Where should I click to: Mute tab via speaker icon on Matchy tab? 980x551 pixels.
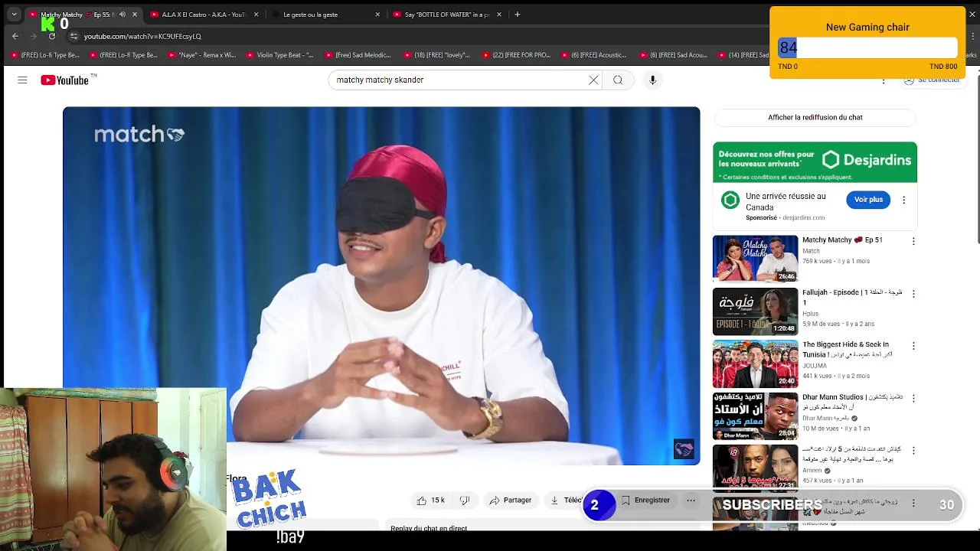coord(122,15)
